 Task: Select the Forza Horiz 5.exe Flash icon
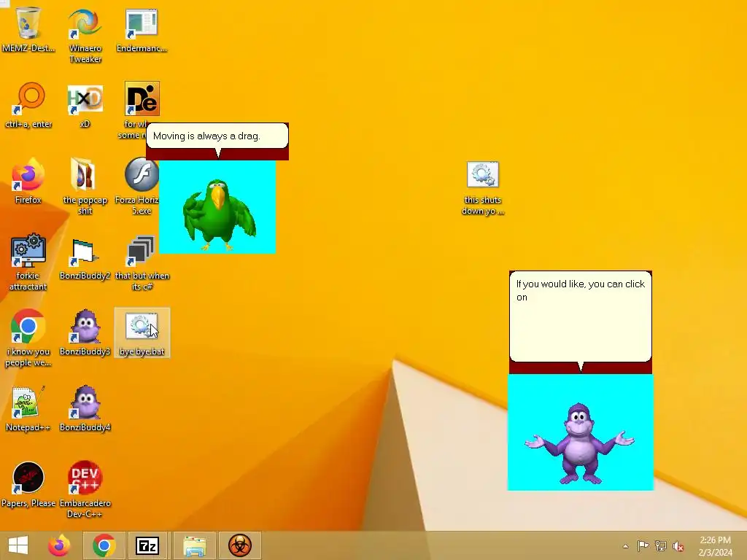[x=142, y=174]
